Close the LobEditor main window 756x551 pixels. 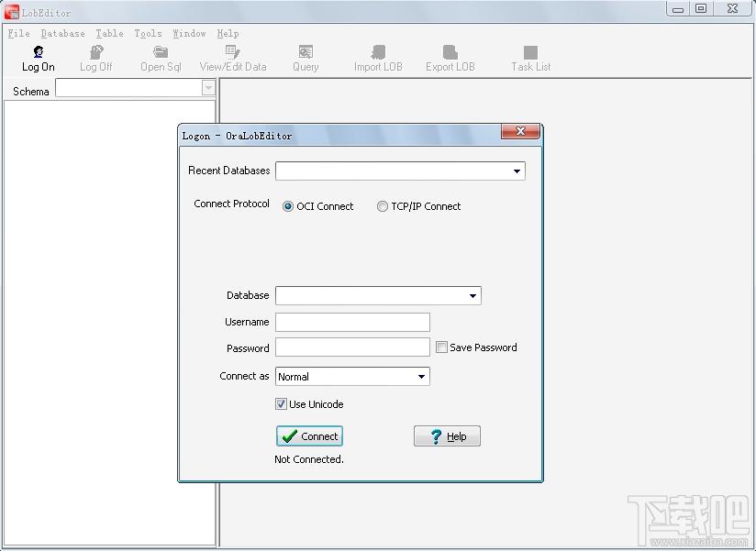click(733, 8)
